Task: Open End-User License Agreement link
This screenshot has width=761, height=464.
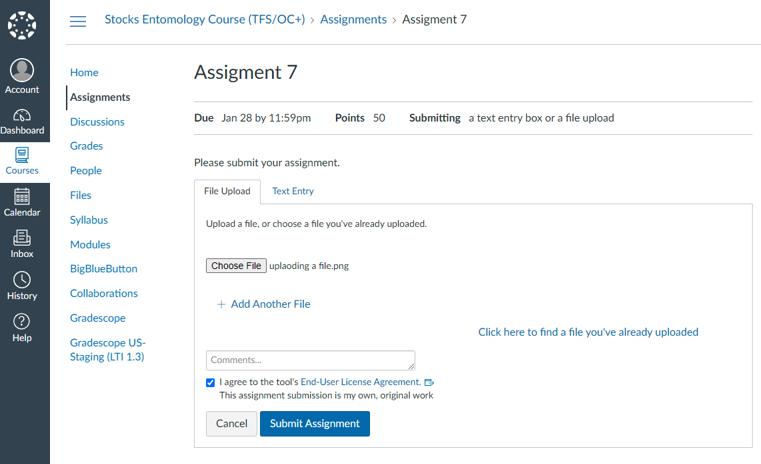Action: [x=361, y=382]
